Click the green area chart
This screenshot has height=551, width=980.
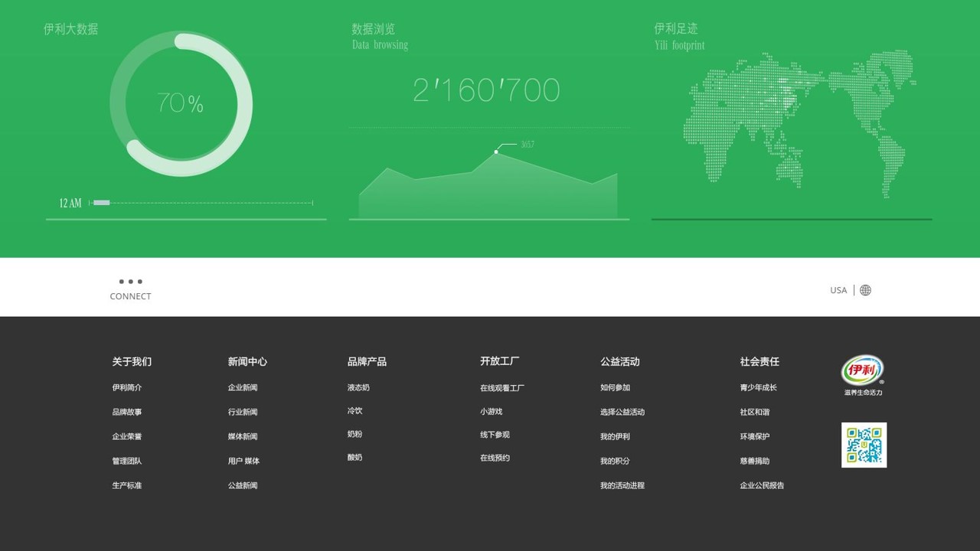click(488, 185)
